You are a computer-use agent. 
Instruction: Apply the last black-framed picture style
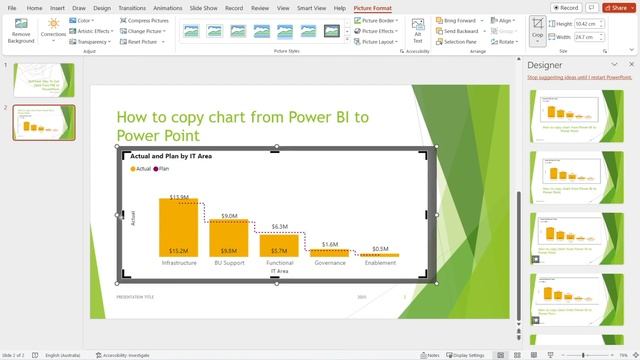coord(331,31)
